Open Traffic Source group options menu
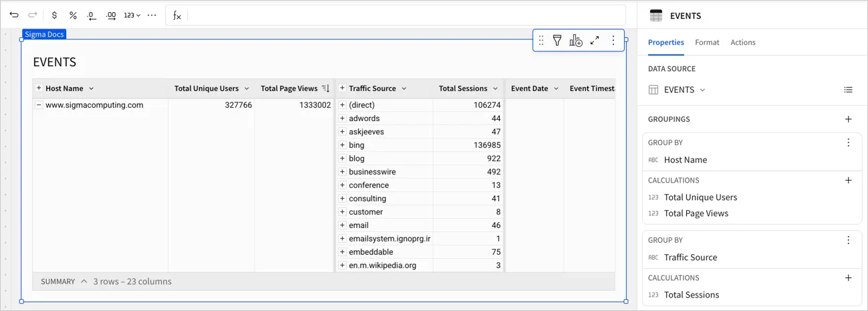Screen dimensions: 868x311 click(848, 240)
